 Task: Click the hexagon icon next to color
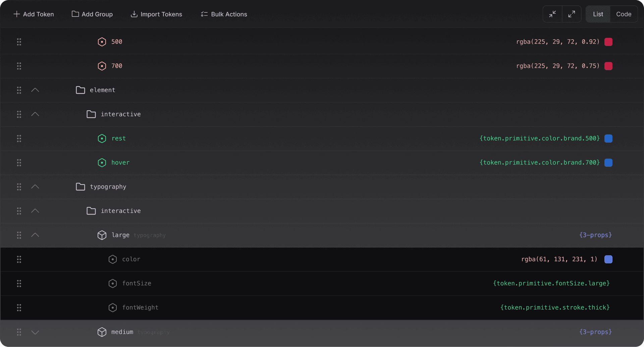[113, 259]
